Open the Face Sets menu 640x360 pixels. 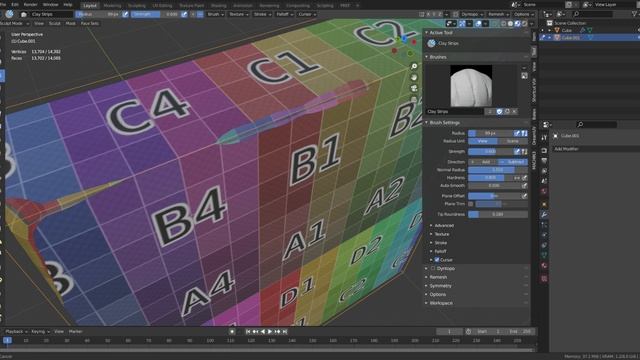point(89,24)
